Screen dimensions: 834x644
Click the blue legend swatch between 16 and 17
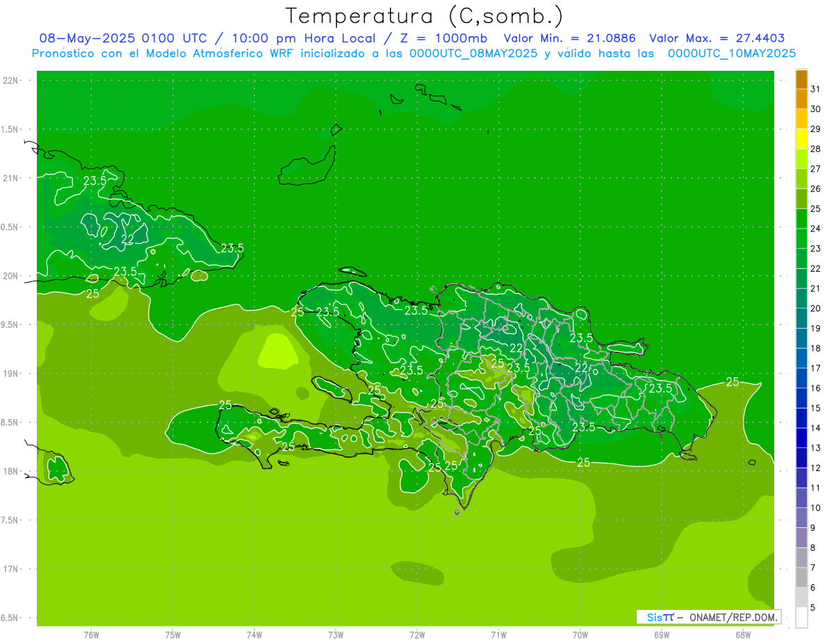pos(801,378)
